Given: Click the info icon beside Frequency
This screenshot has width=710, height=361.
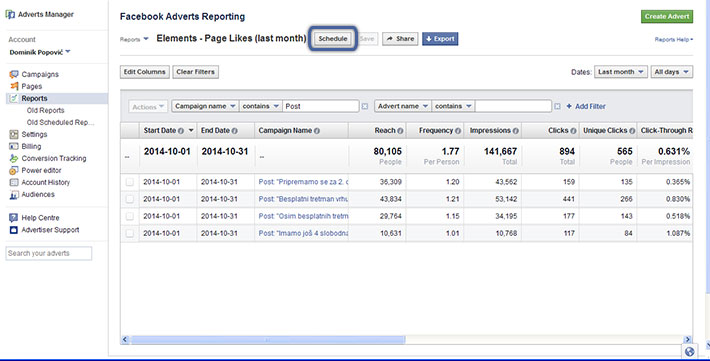Looking at the screenshot, I should [x=458, y=131].
